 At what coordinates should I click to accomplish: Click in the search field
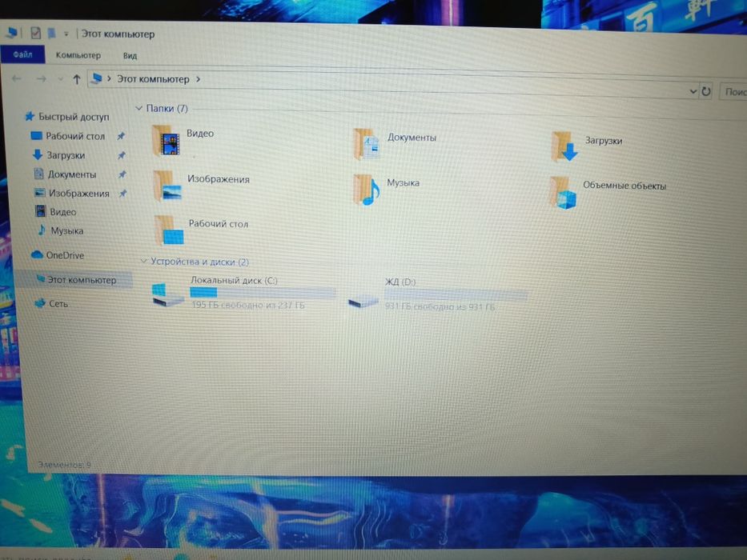tap(733, 92)
